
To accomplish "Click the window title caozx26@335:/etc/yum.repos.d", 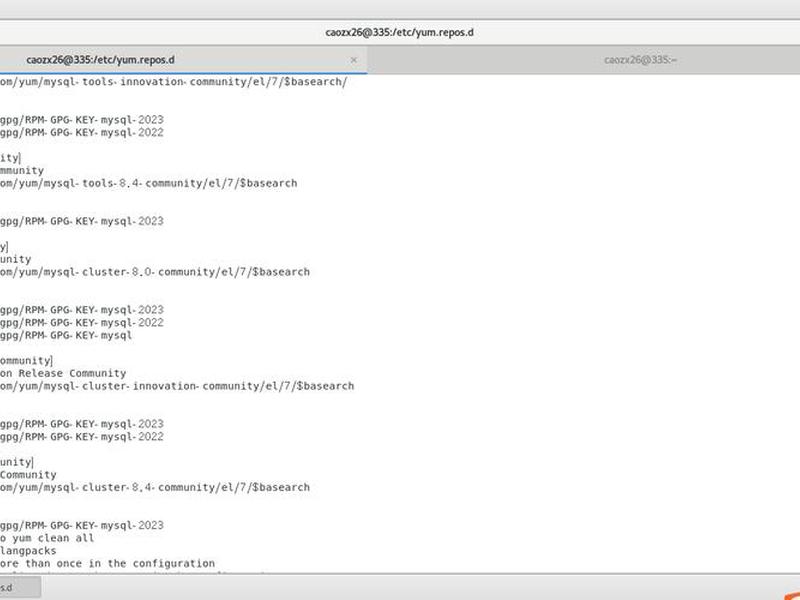I will point(399,32).
